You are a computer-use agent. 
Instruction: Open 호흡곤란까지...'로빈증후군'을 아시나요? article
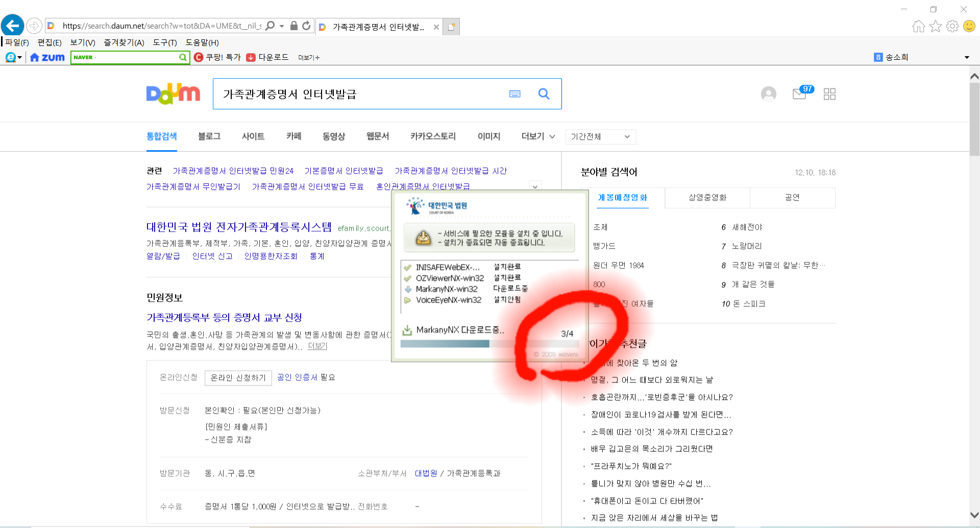click(661, 397)
